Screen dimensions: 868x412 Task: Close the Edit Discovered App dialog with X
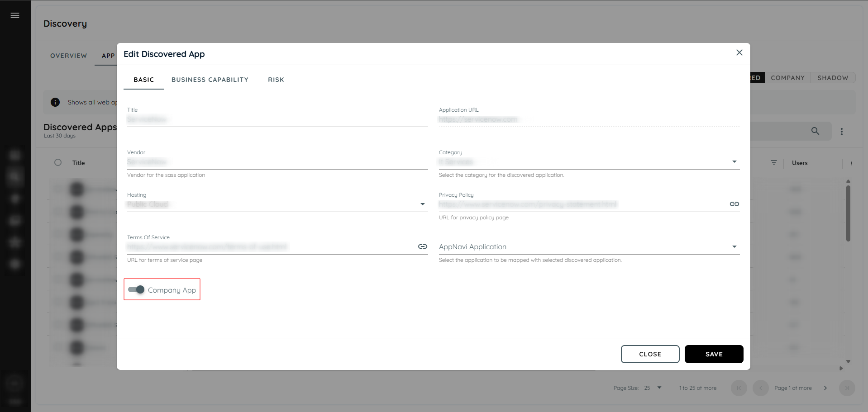(x=739, y=52)
